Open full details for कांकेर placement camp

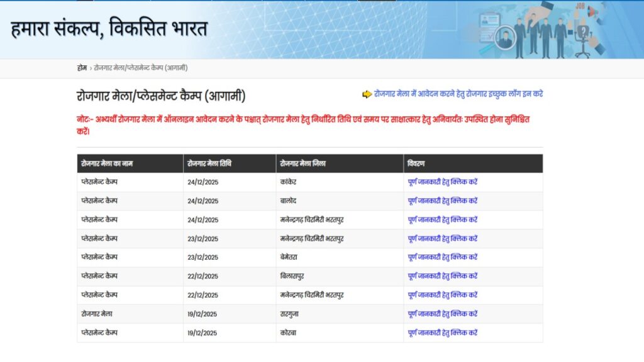442,182
